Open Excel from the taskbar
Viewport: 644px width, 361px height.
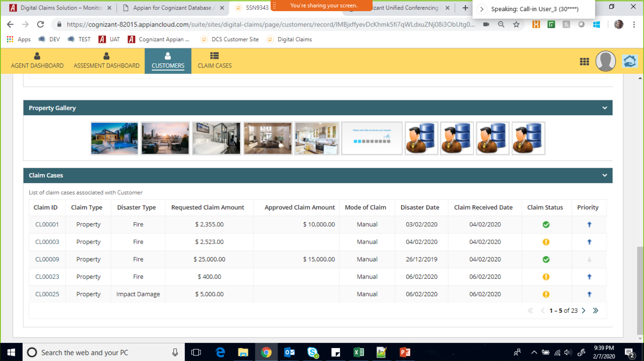358,352
